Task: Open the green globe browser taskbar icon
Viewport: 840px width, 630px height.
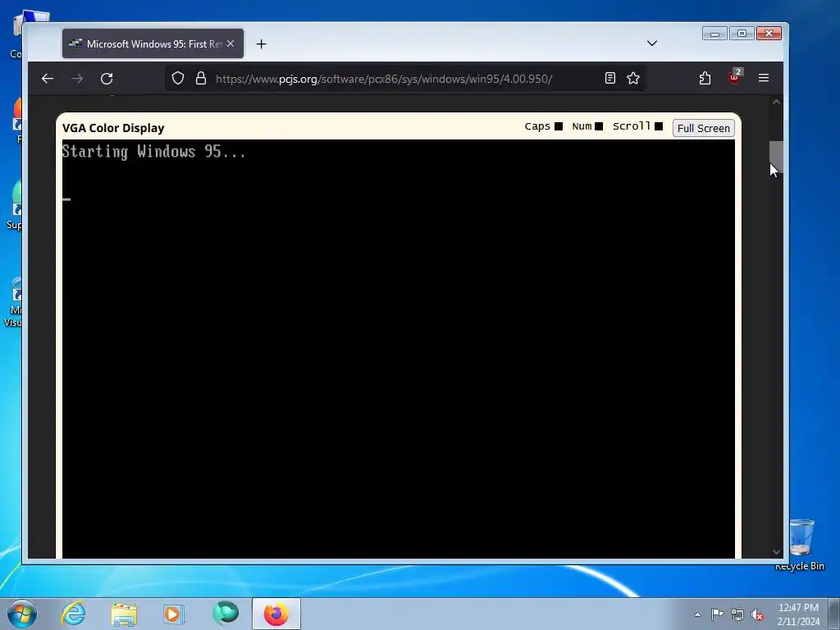Action: (225, 614)
